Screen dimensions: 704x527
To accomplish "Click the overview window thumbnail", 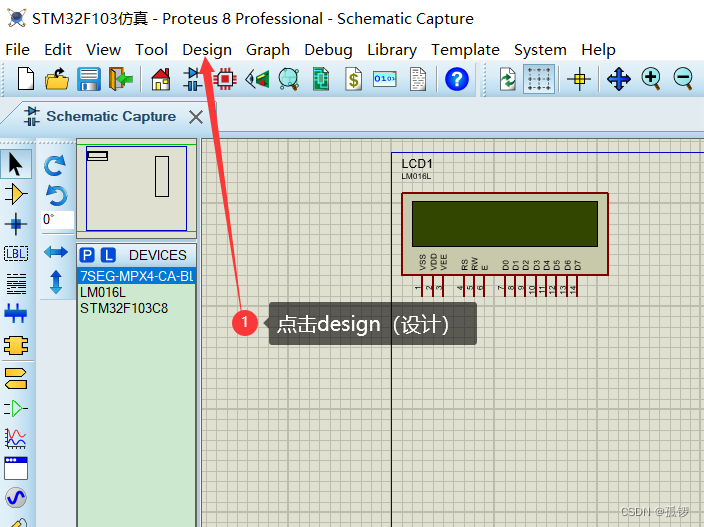I will coord(136,188).
